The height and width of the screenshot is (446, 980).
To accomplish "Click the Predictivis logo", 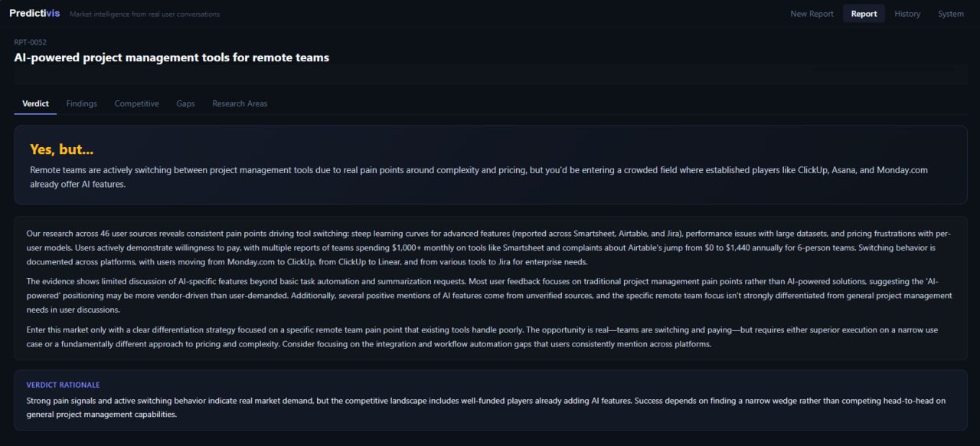I will (34, 13).
